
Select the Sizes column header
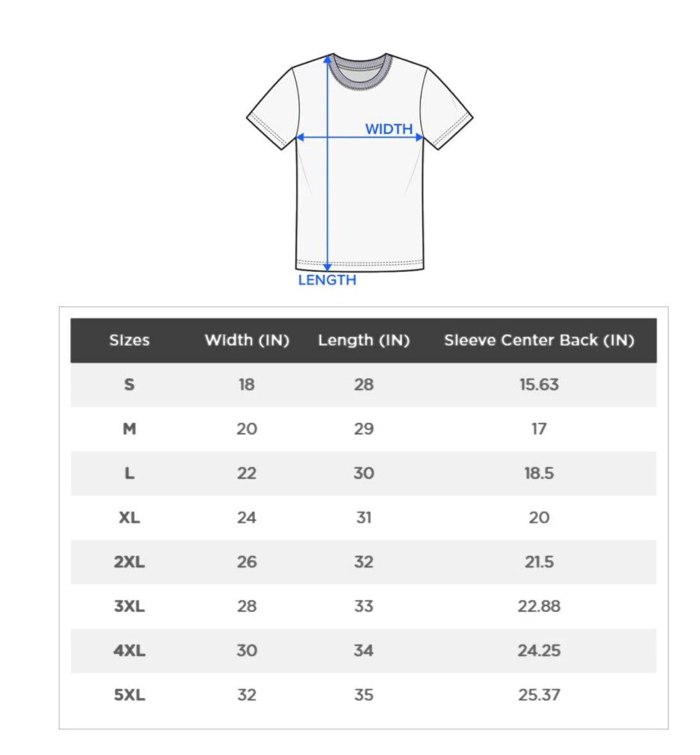[129, 340]
